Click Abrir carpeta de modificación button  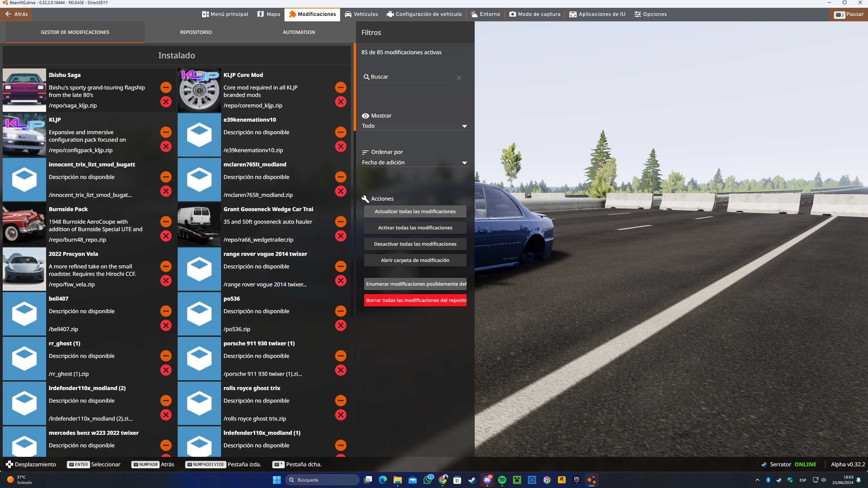tap(415, 260)
